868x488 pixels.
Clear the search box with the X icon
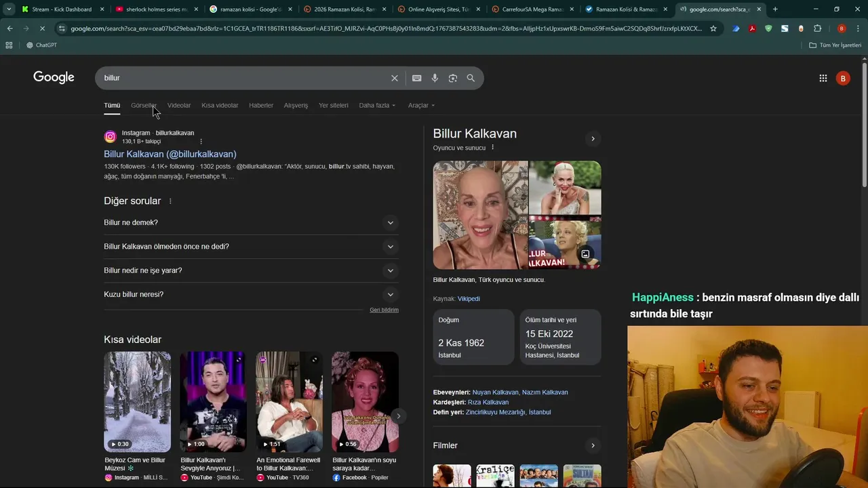(394, 78)
